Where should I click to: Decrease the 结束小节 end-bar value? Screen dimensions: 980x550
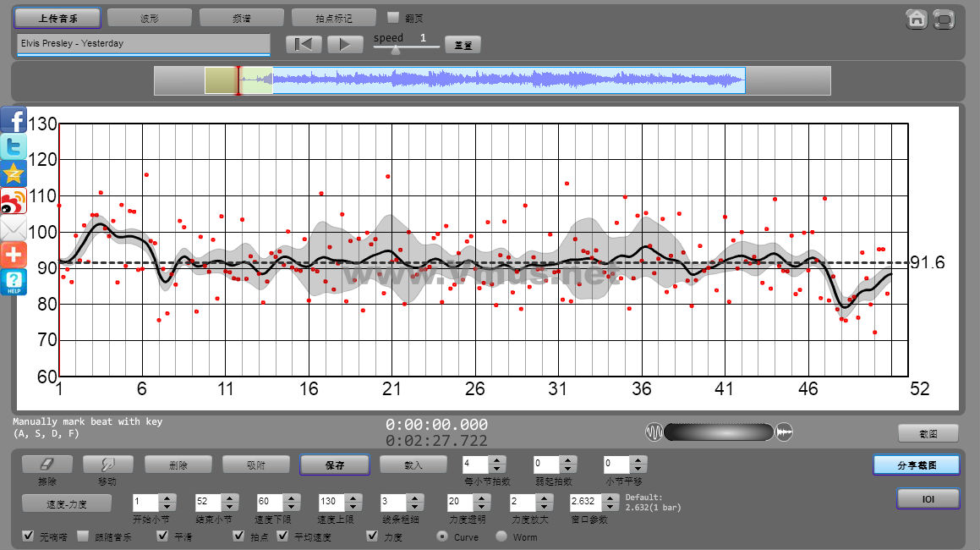click(230, 506)
